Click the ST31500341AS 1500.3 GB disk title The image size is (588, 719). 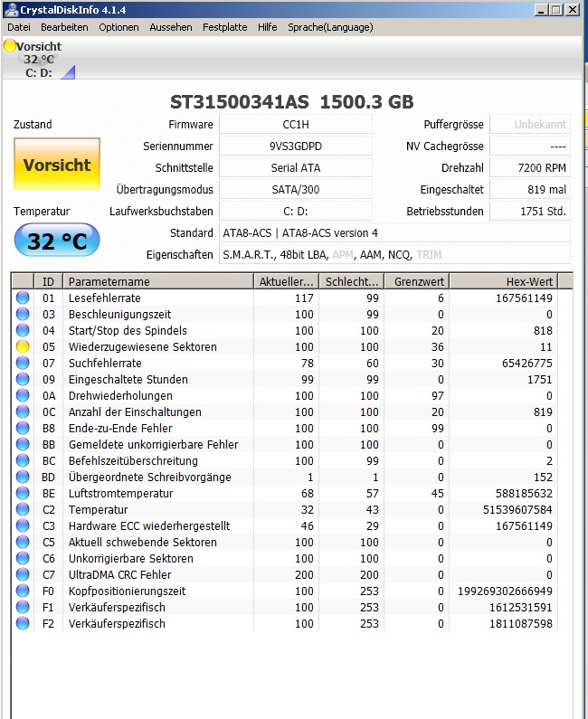point(291,102)
